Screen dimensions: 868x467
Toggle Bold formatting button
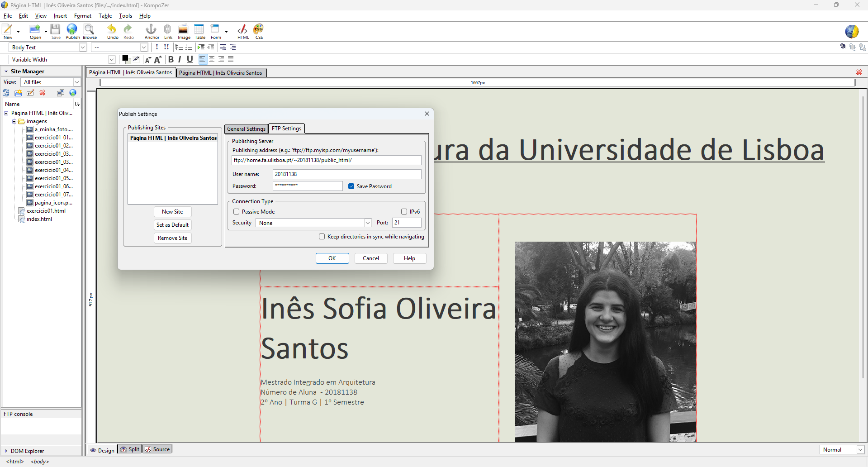[x=171, y=59]
